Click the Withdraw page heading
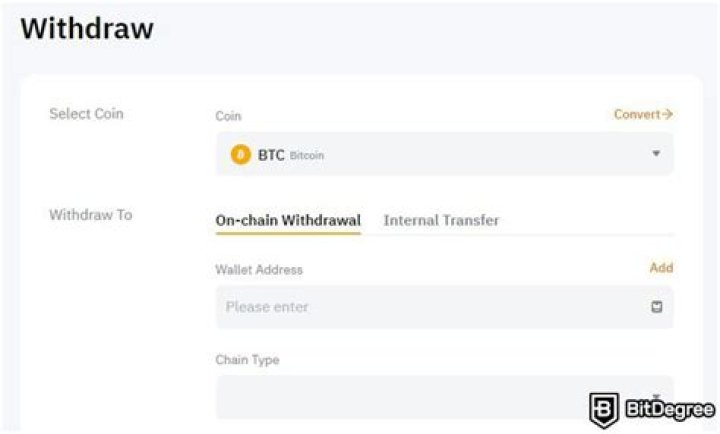Viewport: 720px width, 434px height. click(x=87, y=29)
